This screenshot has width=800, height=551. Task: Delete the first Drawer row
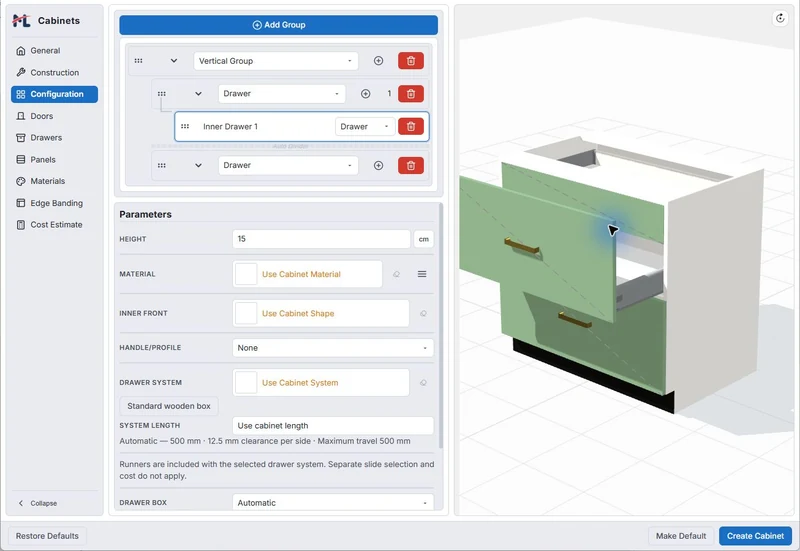tap(411, 94)
